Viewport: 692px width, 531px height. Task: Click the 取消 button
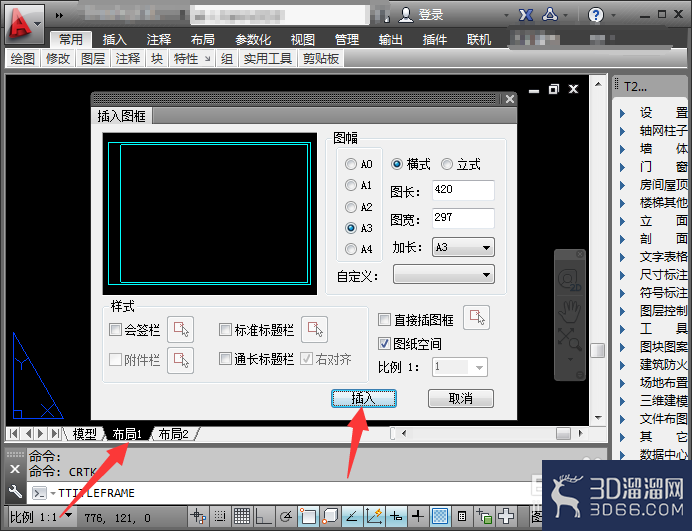click(461, 398)
